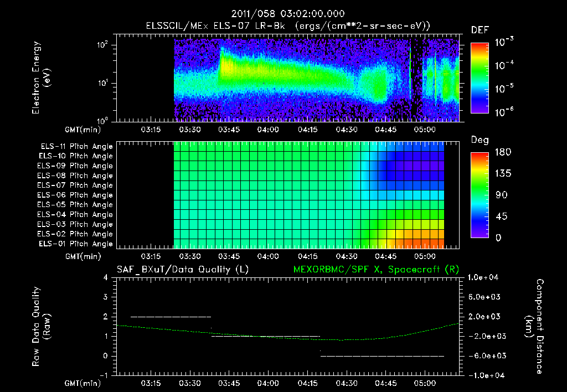Click the ELS-05 Pitch Angle row label

(75, 205)
